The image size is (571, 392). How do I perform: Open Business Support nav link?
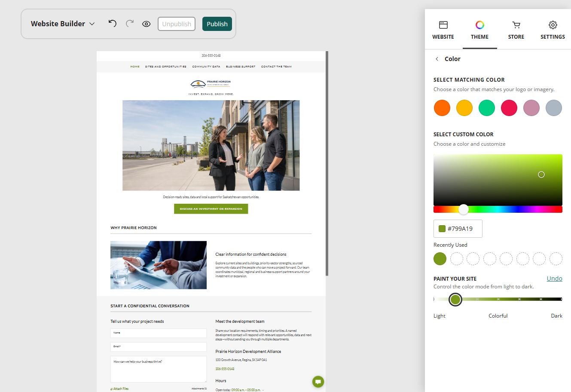(241, 67)
